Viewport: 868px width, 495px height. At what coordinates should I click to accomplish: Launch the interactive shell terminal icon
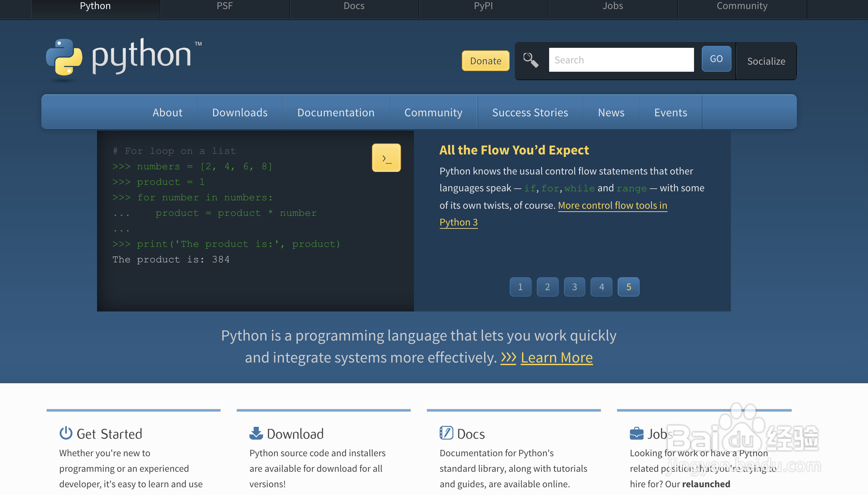[386, 158]
